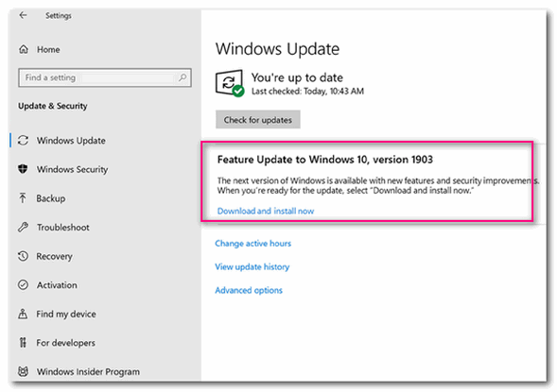Image resolution: width=557 pixels, height=392 pixels.
Task: Click the Backup upward arrow icon
Action: coord(23,198)
